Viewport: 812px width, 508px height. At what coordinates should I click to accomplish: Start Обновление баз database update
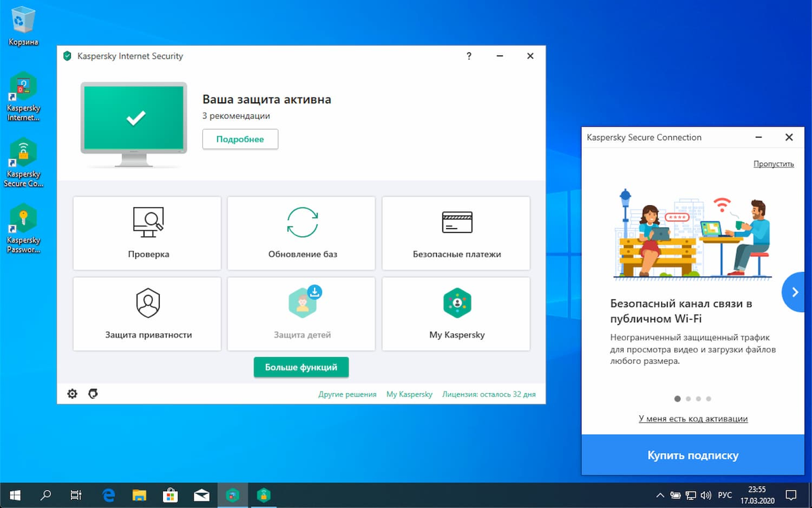pyautogui.click(x=301, y=233)
